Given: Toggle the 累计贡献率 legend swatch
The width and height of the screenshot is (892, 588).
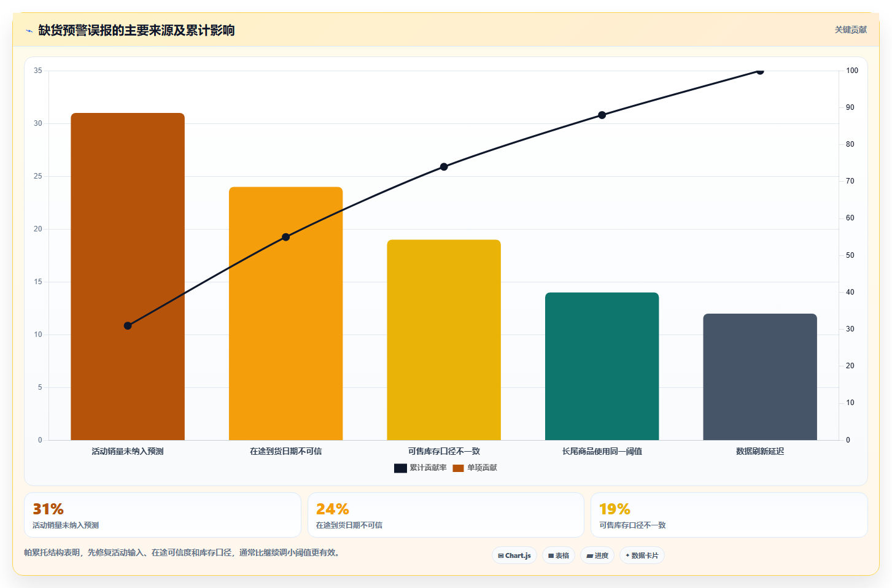Looking at the screenshot, I should [400, 468].
